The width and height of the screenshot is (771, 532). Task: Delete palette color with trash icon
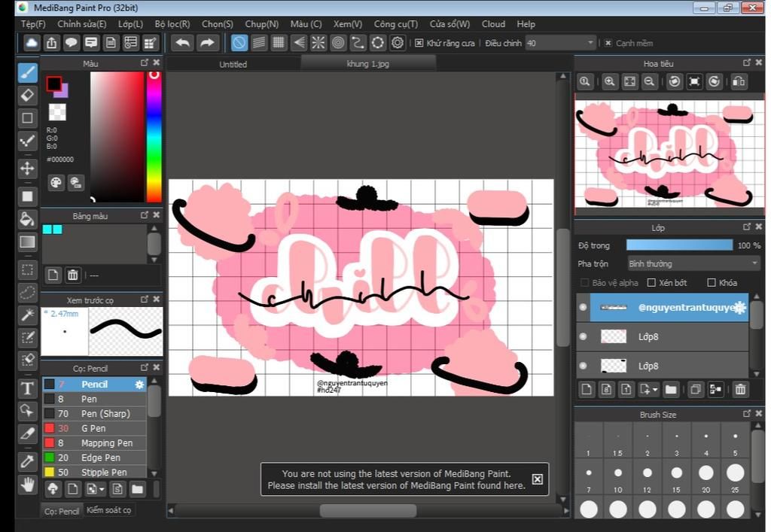[73, 275]
